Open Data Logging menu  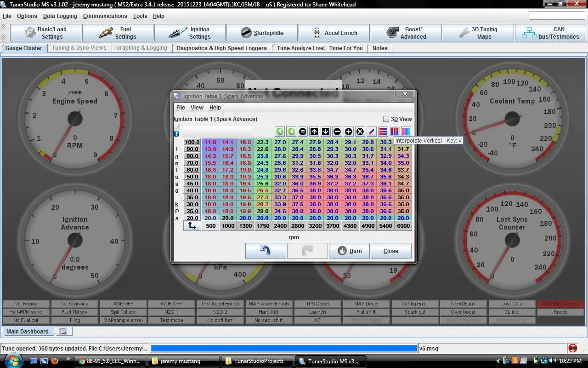pos(60,16)
